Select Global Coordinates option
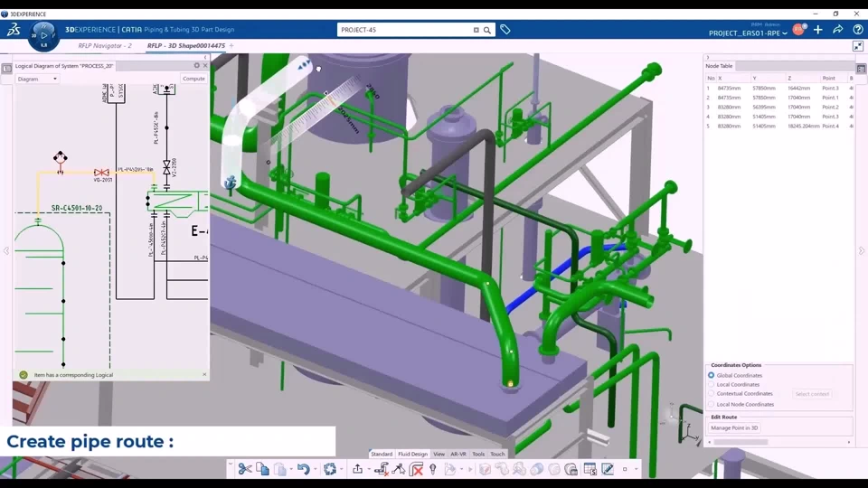Screen dimensions: 868x488 coord(712,375)
